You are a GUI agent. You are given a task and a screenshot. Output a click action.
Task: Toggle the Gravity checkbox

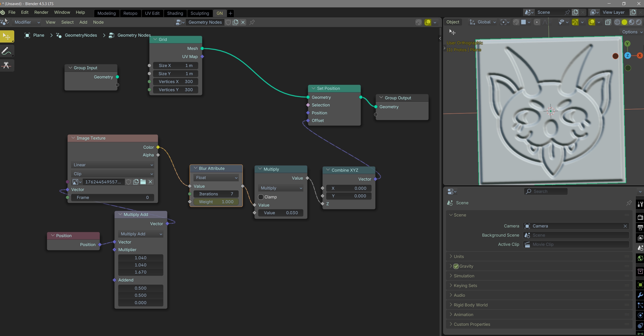456,266
